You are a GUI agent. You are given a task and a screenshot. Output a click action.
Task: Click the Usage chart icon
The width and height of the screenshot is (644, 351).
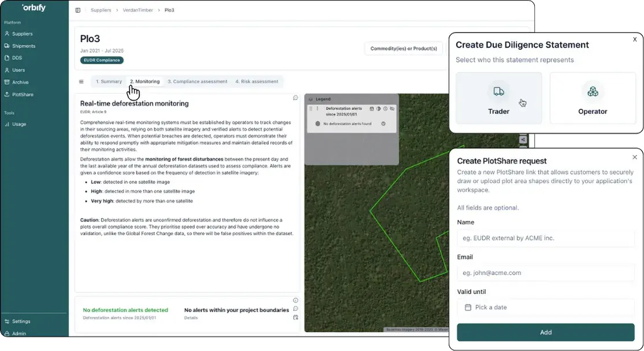point(7,124)
